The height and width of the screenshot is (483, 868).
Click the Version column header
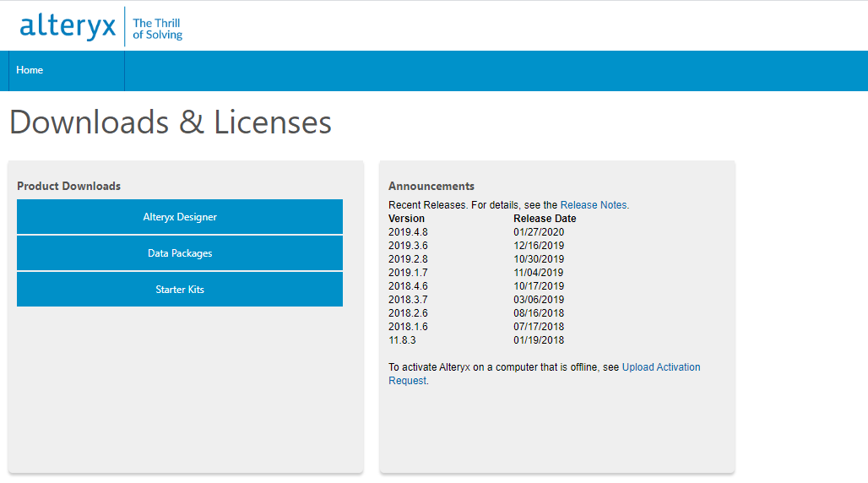coord(407,219)
